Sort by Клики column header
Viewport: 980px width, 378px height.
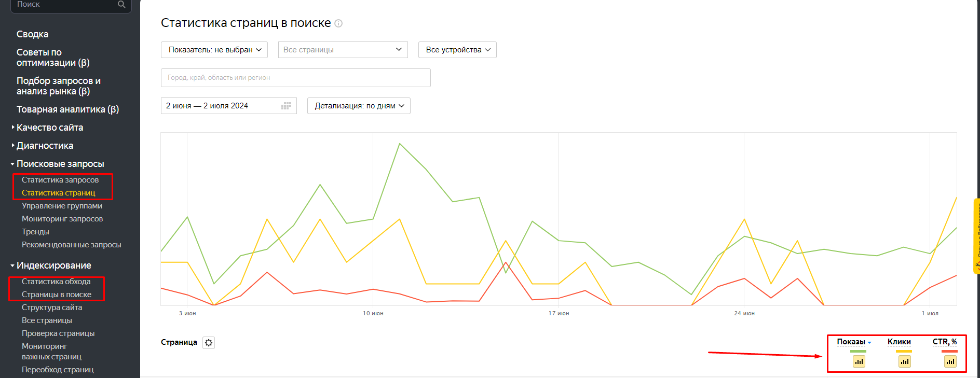pyautogui.click(x=899, y=342)
